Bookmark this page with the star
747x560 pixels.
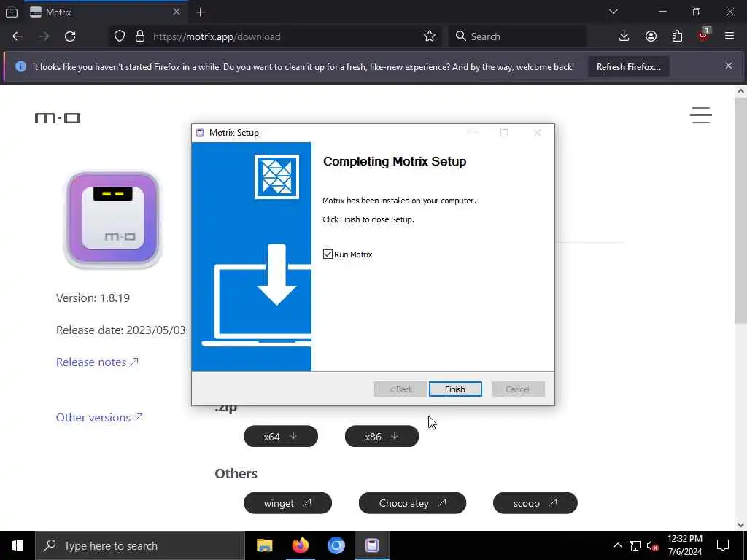[x=430, y=36]
